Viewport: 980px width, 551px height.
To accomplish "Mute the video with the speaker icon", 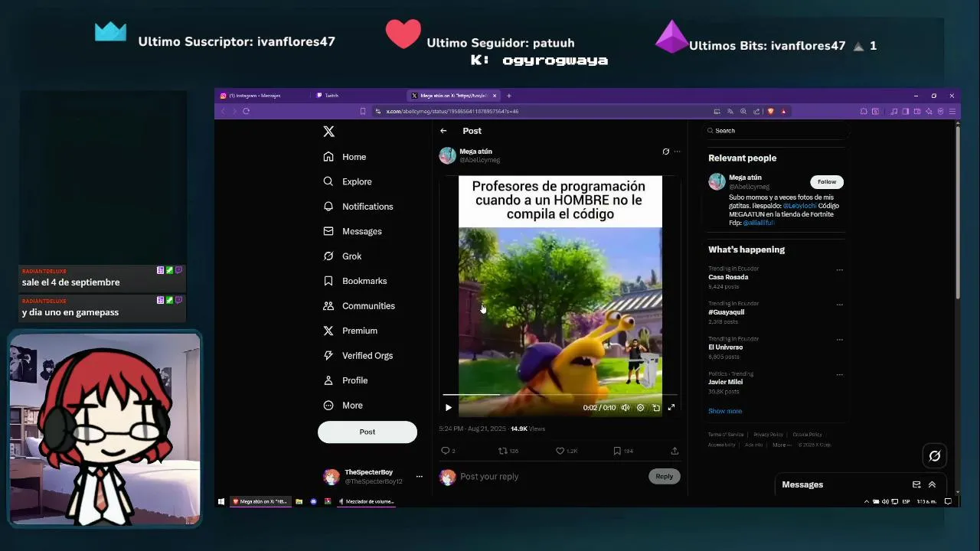I will click(626, 408).
